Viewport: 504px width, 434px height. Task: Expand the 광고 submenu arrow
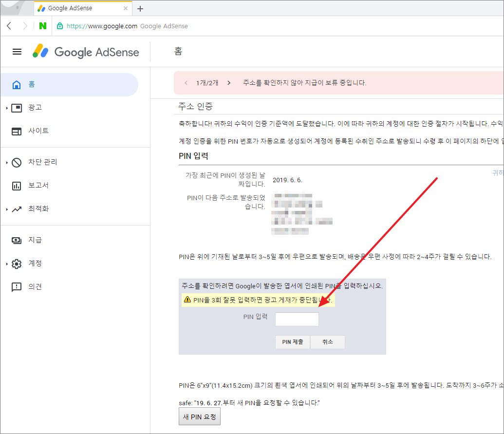click(7, 108)
